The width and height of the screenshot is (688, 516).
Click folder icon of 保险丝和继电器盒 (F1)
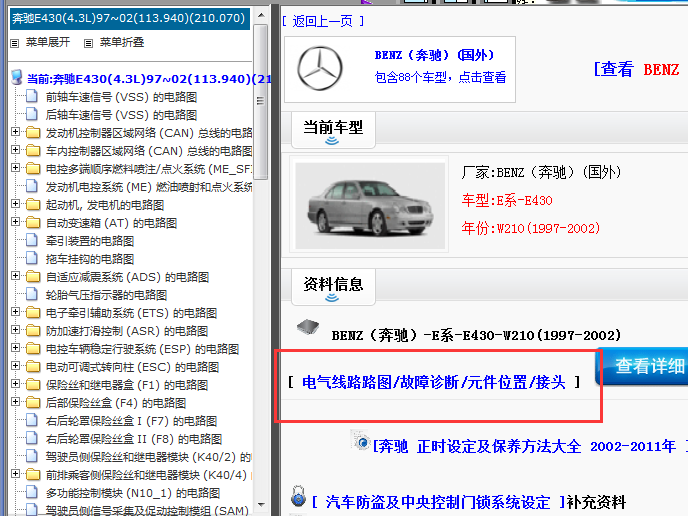coord(32,384)
